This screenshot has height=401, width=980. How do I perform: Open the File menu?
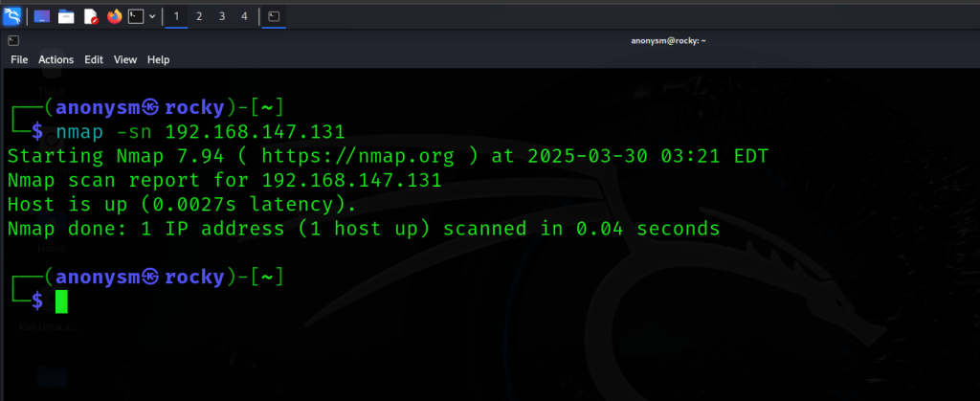pyautogui.click(x=19, y=60)
